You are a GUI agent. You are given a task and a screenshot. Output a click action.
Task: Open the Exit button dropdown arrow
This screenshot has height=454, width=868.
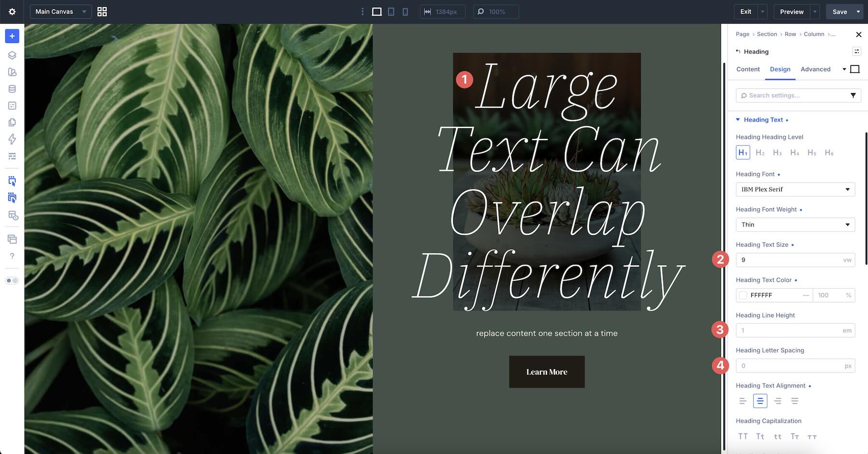762,12
